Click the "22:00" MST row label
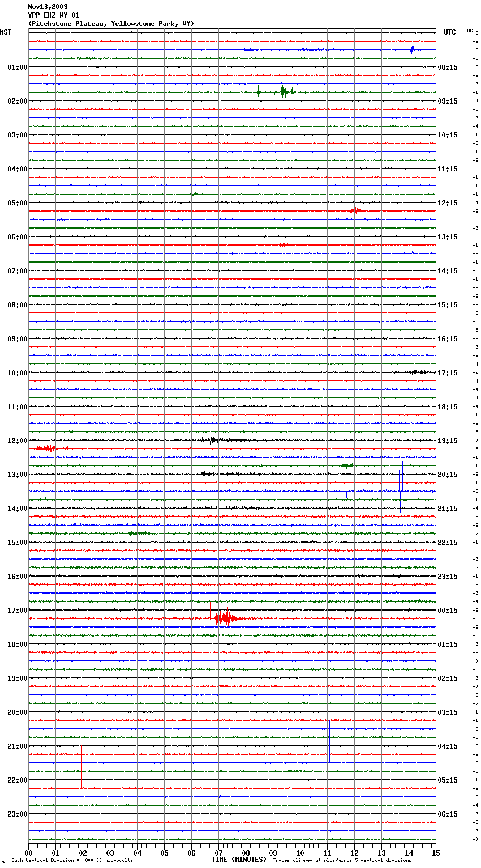The image size is (481, 868). pos(18,780)
